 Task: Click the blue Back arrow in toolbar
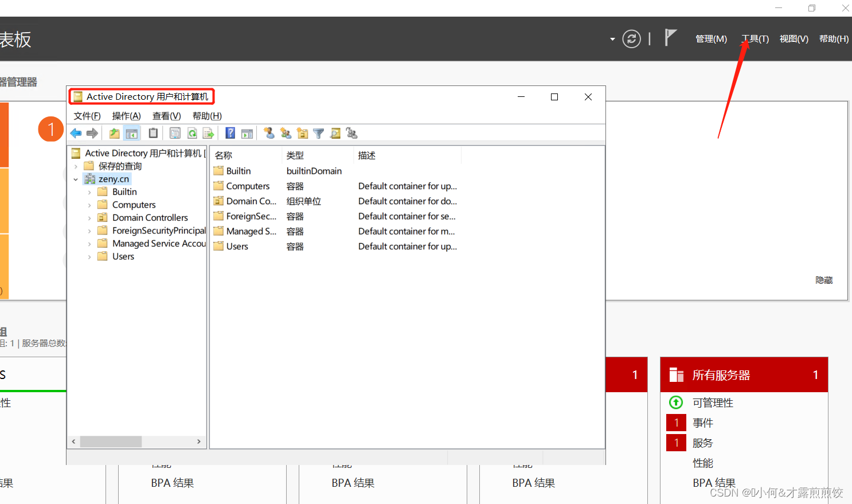76,134
